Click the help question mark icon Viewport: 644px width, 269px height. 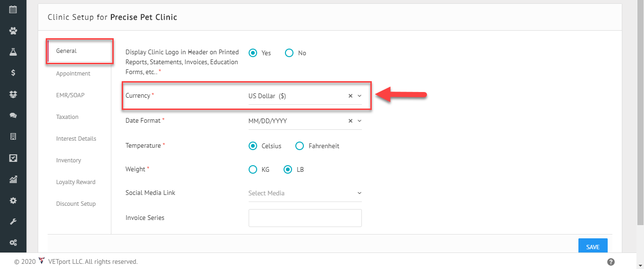[611, 262]
